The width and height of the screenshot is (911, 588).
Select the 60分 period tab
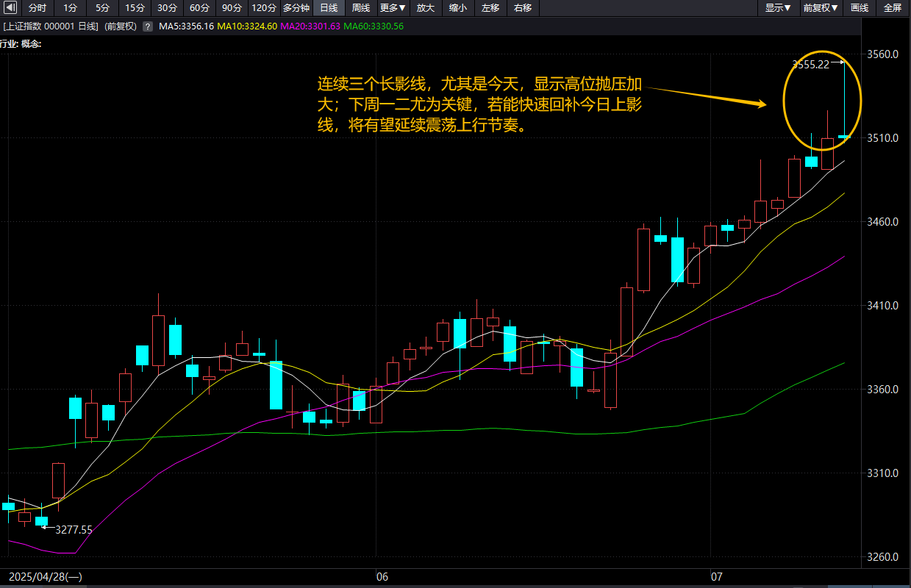click(x=199, y=8)
